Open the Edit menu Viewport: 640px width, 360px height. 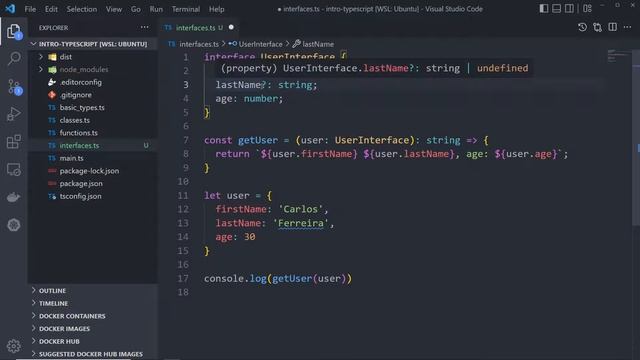51,9
